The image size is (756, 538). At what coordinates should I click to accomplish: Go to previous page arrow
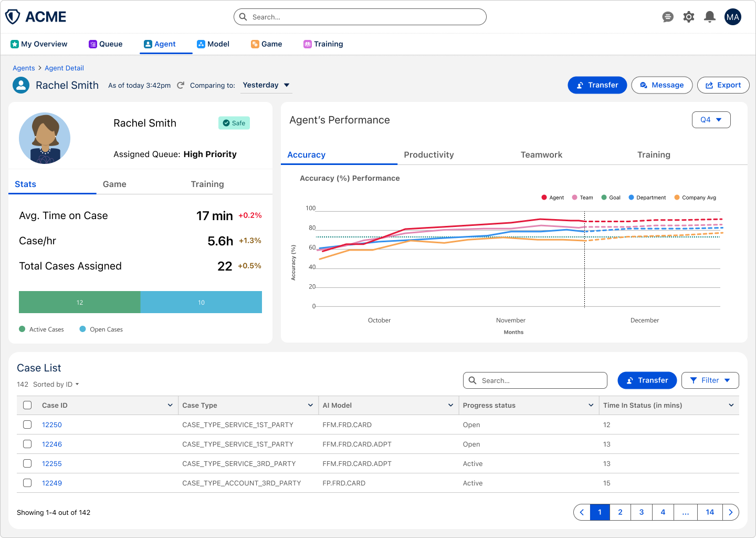pos(582,512)
